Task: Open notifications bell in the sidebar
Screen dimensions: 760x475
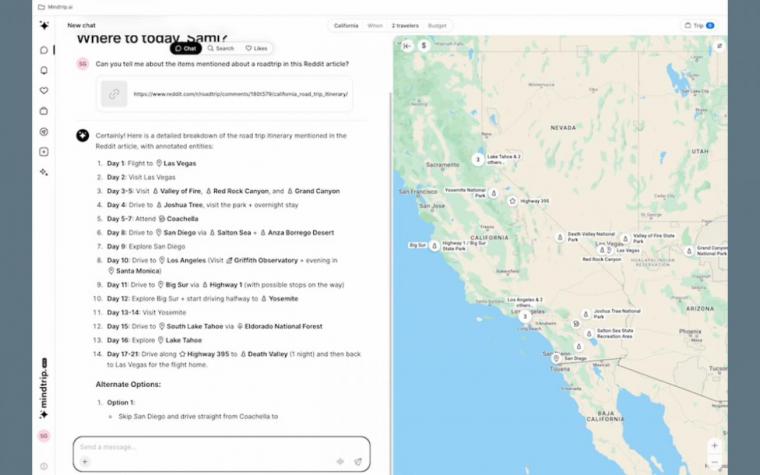Action: (44, 71)
